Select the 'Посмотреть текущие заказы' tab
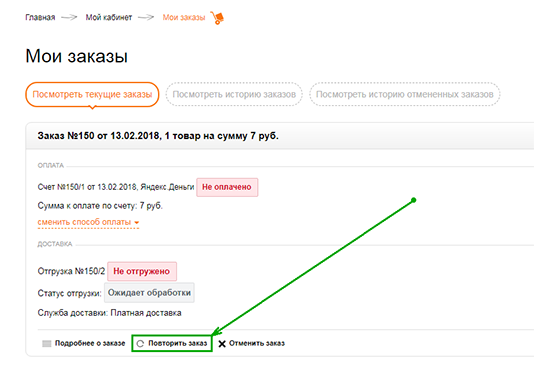The width and height of the screenshot is (534, 367). pos(92,94)
